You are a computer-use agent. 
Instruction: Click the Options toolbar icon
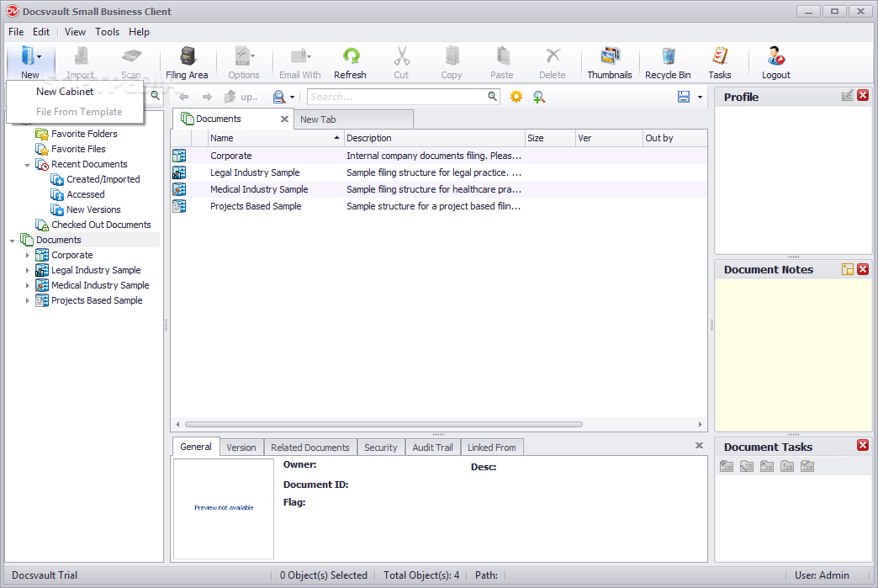click(242, 56)
